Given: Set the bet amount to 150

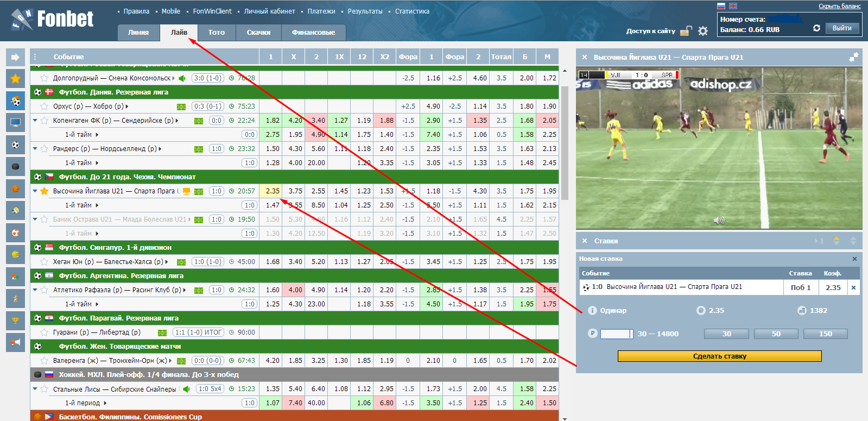Looking at the screenshot, I should click(825, 334).
